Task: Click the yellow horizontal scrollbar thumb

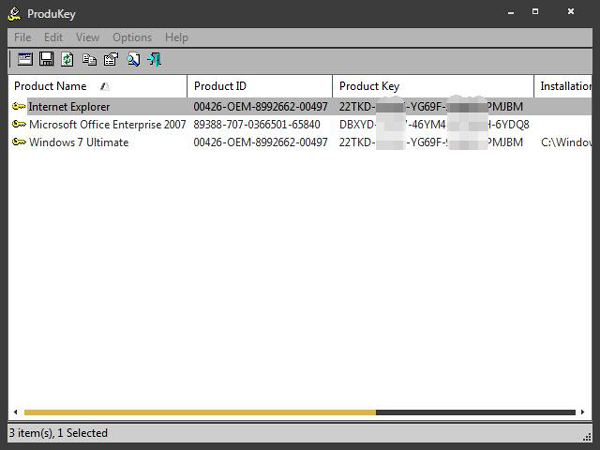Action: pyautogui.click(x=200, y=412)
